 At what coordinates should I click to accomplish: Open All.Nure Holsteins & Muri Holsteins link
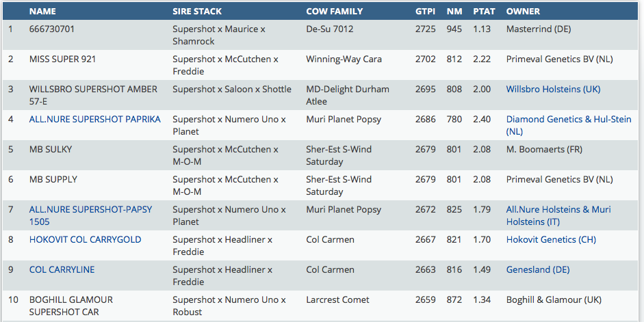point(558,209)
